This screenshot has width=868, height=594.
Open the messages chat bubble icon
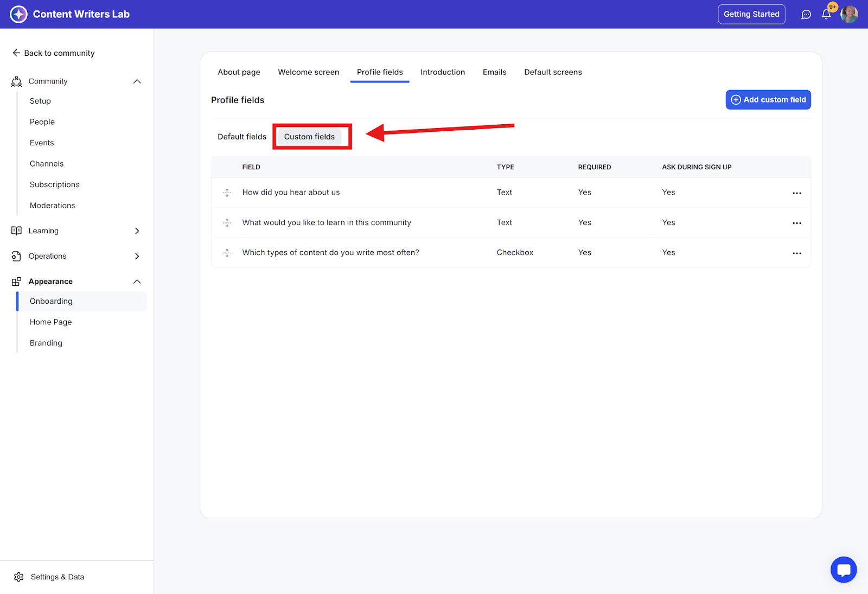click(x=806, y=15)
